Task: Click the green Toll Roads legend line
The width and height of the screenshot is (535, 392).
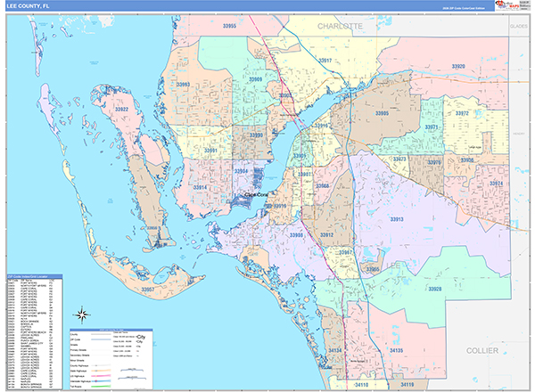Action: [101, 387]
